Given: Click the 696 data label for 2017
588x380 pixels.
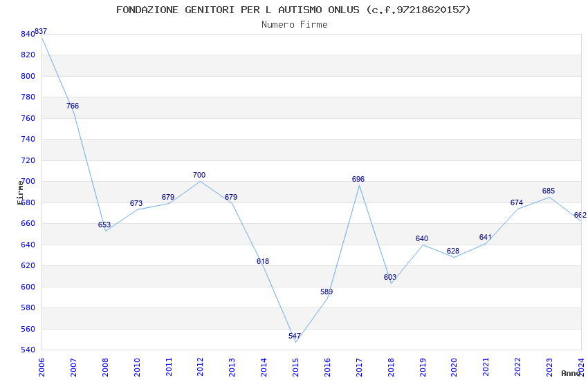Looking at the screenshot, I should [x=358, y=179].
